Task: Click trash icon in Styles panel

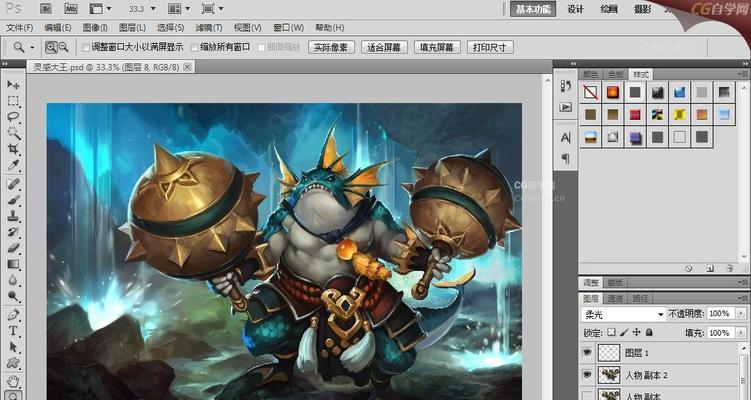Action: [729, 269]
